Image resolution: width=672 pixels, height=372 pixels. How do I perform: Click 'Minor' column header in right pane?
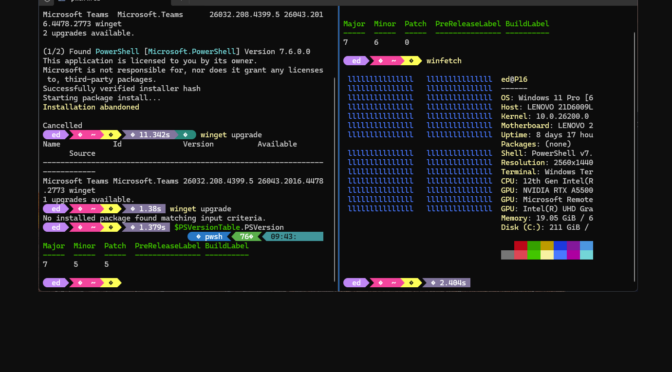click(x=384, y=24)
